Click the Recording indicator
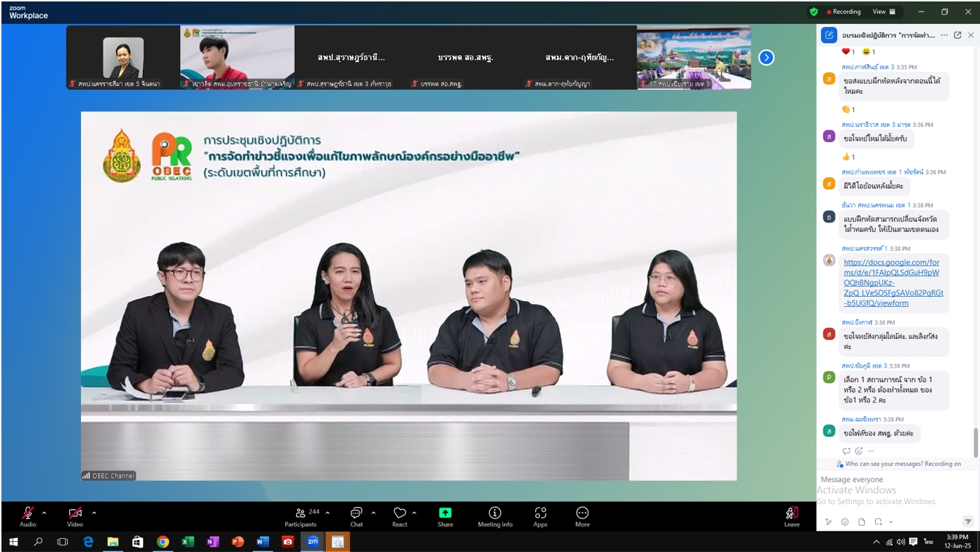980x552 pixels. tap(844, 12)
